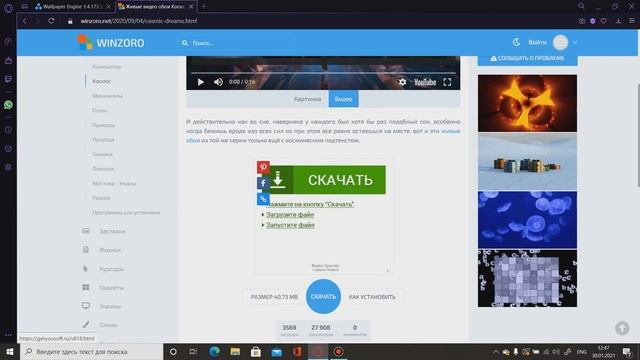This screenshot has width=640, height=360.
Task: Open the snapshot camera tool
Action: 582,21
